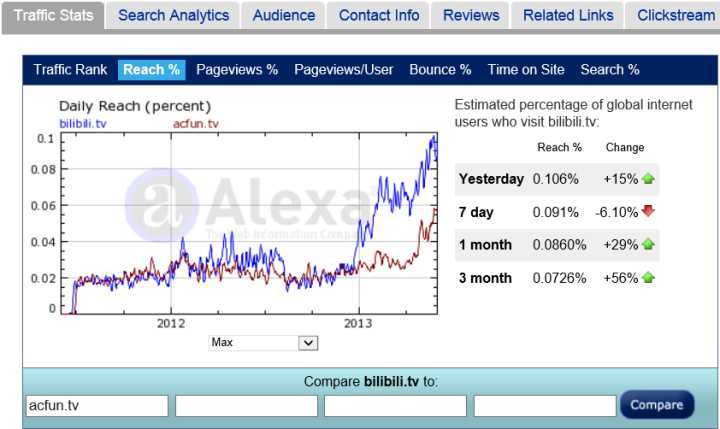
Task: Go to the Contact Info tab
Action: tap(379, 16)
